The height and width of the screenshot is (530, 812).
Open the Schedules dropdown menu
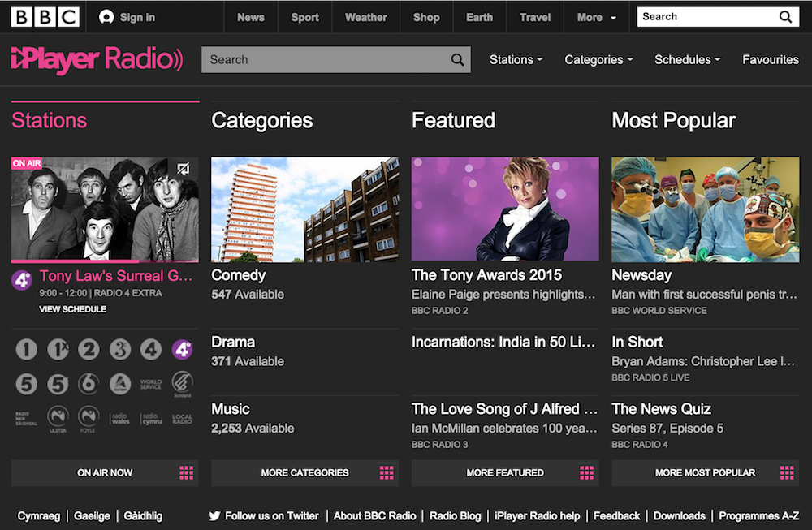[x=687, y=59]
